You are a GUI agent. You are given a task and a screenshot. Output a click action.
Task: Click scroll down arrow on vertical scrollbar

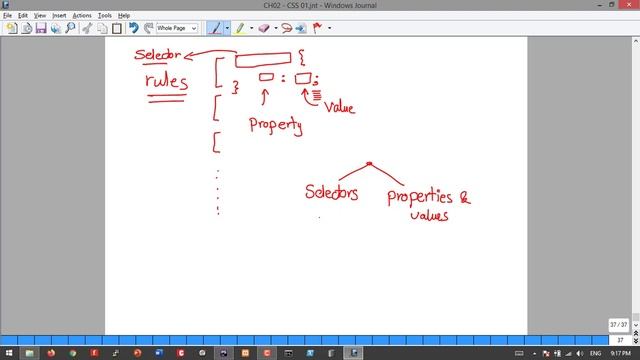636,325
